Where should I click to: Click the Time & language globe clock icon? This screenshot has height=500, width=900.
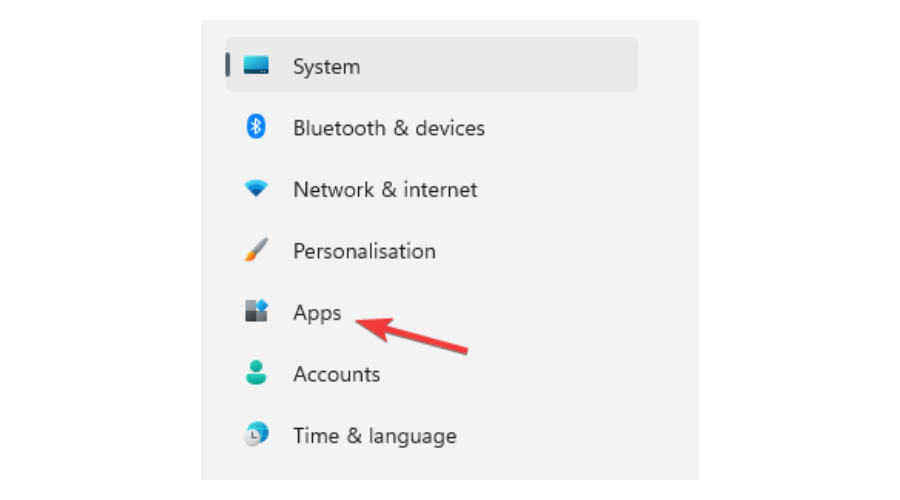click(x=256, y=434)
